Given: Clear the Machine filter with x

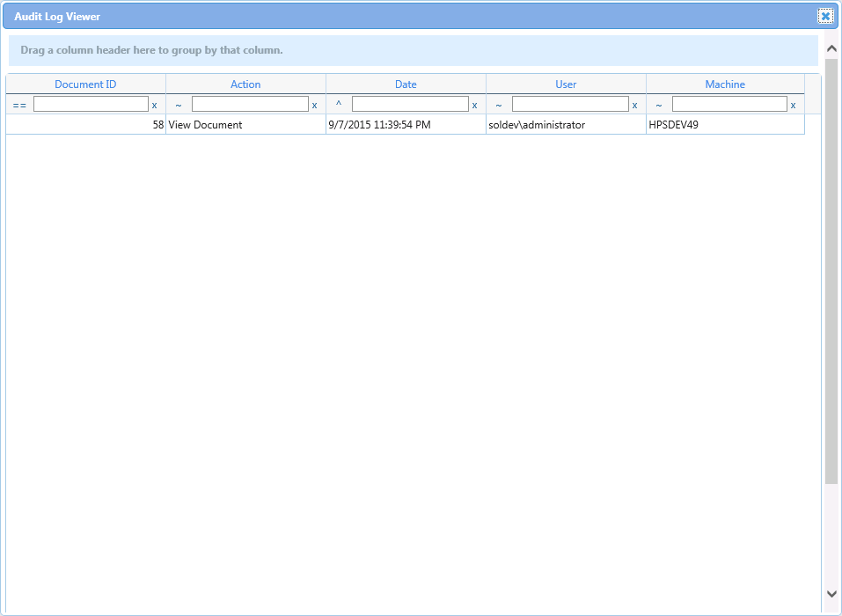Looking at the screenshot, I should click(793, 106).
